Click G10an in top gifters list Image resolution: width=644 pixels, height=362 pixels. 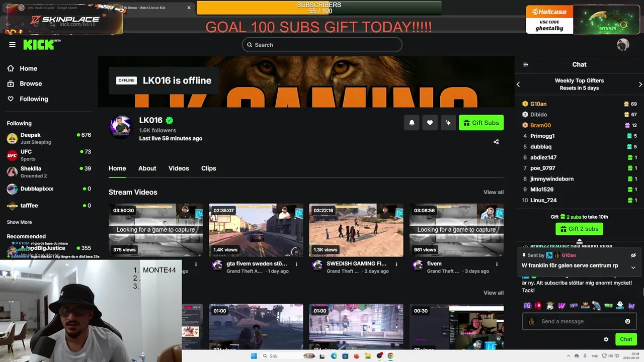point(538,104)
